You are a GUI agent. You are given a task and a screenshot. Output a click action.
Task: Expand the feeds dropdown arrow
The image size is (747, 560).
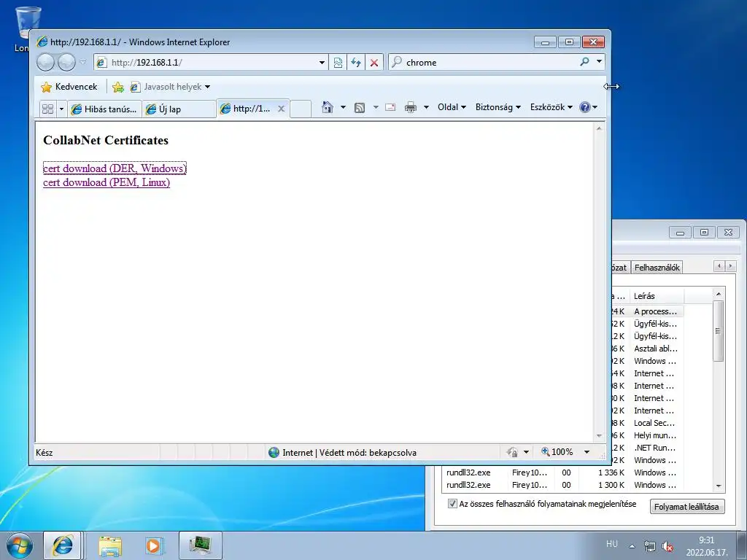click(376, 107)
